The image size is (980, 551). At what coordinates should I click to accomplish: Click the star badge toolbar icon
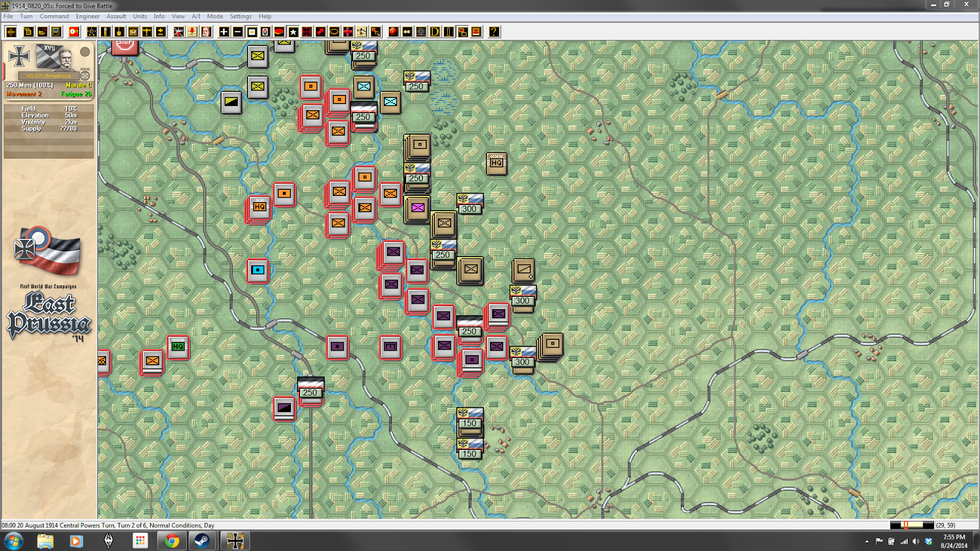92,32
